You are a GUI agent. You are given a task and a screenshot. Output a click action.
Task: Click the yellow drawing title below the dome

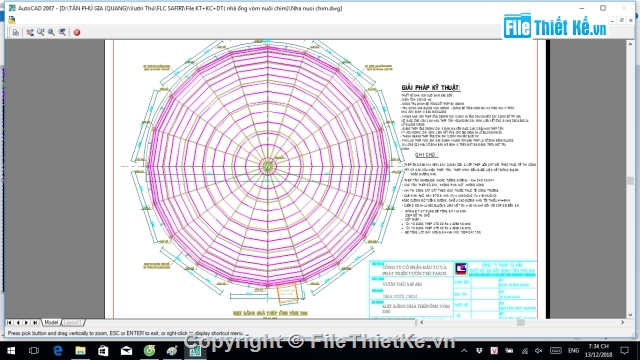tap(270, 313)
